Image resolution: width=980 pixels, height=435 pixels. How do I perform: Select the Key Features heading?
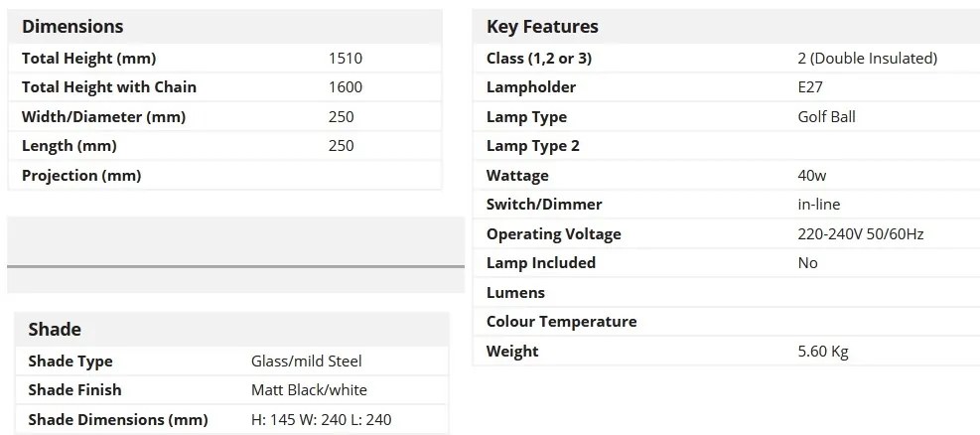point(542,26)
